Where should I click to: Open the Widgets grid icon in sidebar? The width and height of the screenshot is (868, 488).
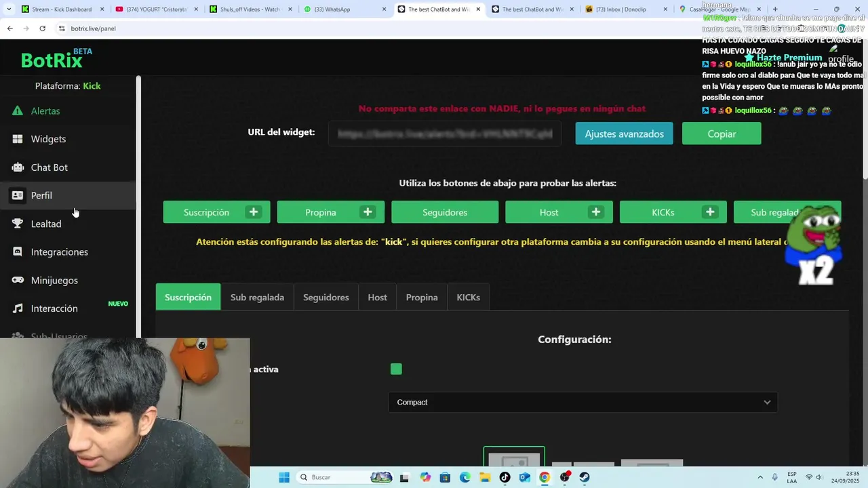click(x=18, y=139)
